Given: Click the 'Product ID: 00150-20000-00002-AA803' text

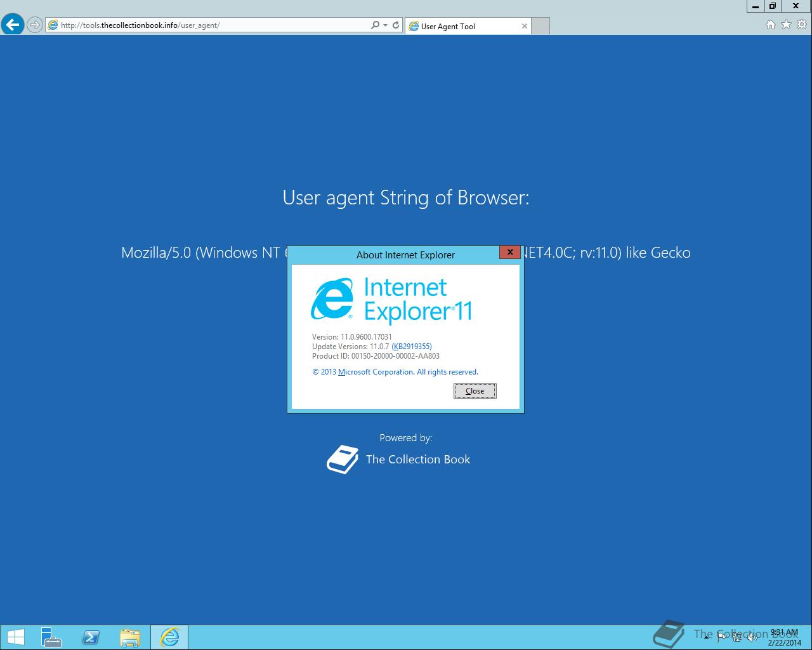Looking at the screenshot, I should 376,356.
